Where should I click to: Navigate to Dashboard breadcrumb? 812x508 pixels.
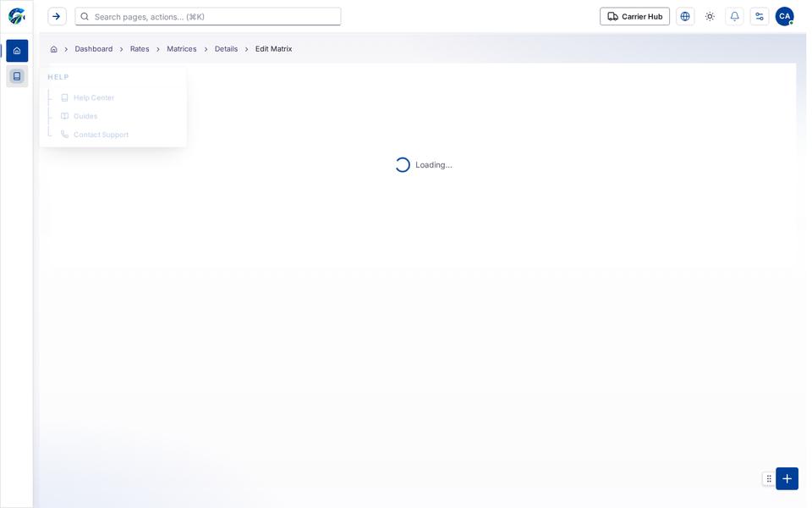94,49
